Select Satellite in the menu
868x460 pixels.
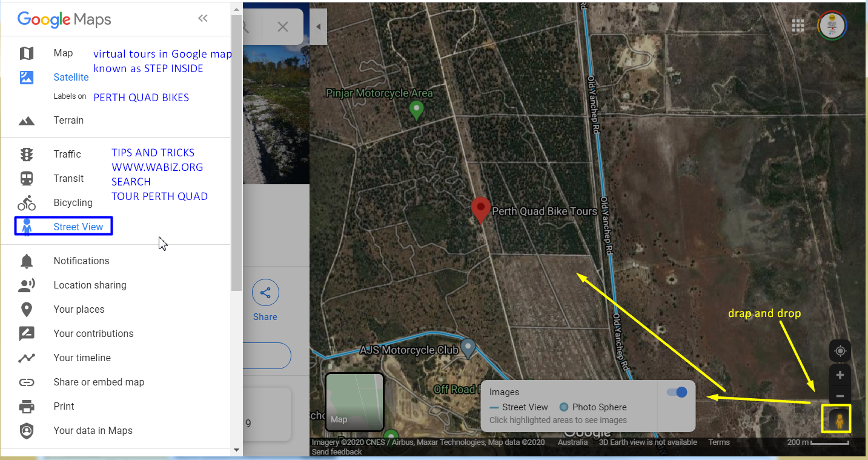[71, 78]
